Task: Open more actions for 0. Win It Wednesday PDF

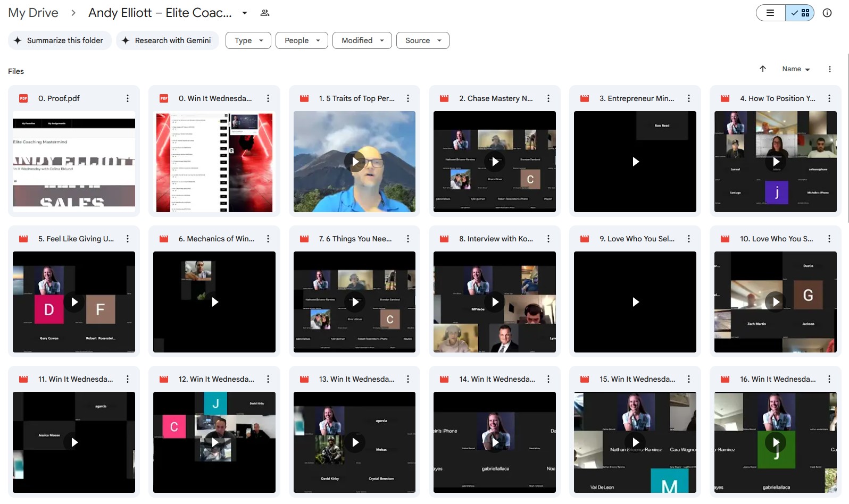Action: [x=268, y=98]
